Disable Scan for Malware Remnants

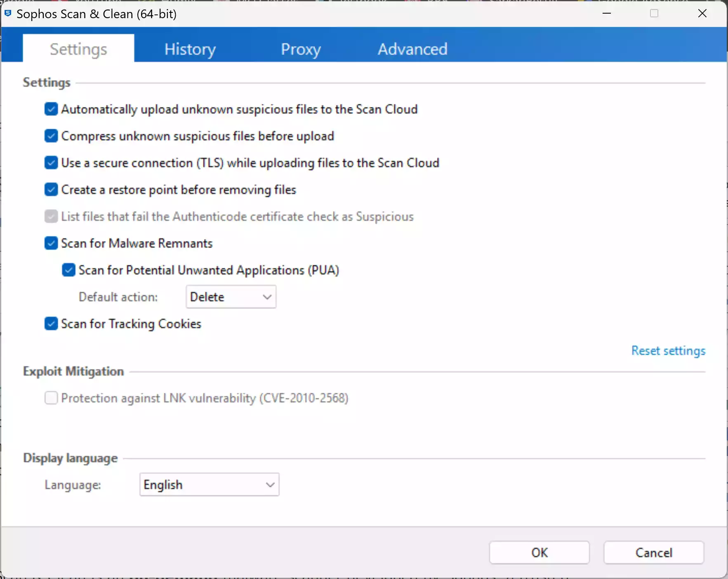(51, 243)
